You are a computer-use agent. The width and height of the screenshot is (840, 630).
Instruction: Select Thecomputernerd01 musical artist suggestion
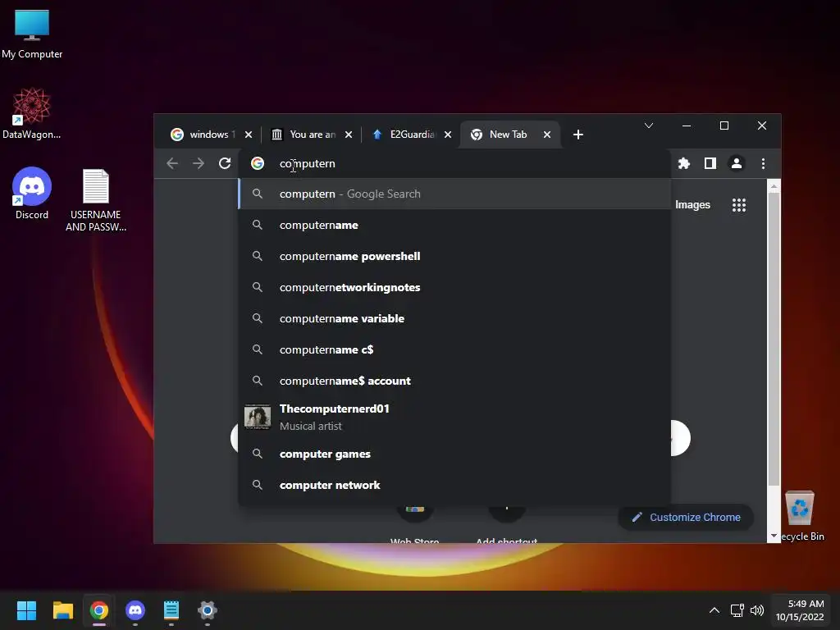tap(454, 417)
